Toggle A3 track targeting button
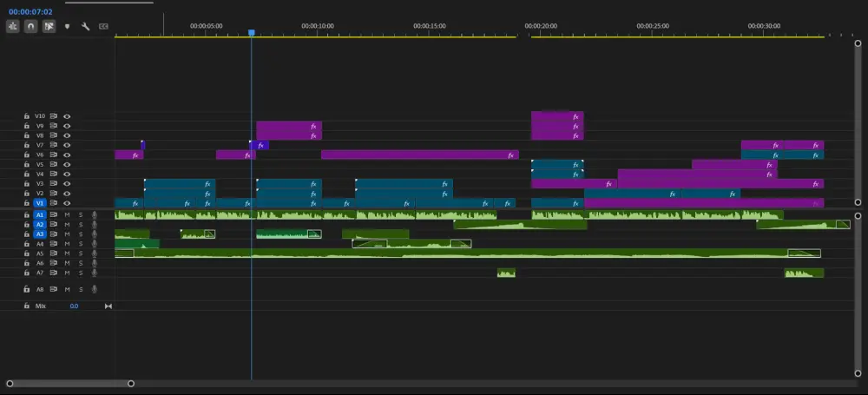This screenshot has height=395, width=868. (40, 234)
